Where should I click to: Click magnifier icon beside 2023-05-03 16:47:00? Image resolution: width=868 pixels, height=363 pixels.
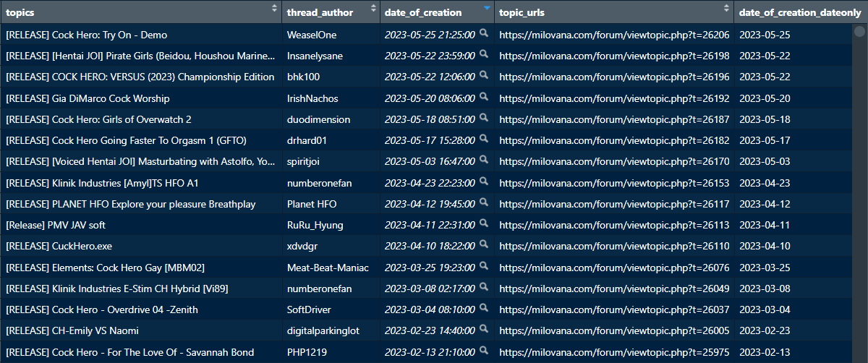click(x=483, y=161)
